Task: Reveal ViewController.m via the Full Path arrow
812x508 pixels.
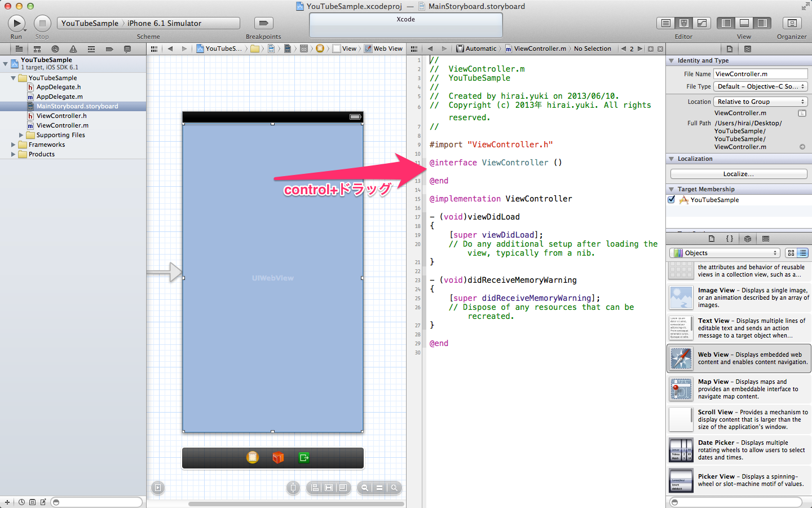Action: click(802, 146)
